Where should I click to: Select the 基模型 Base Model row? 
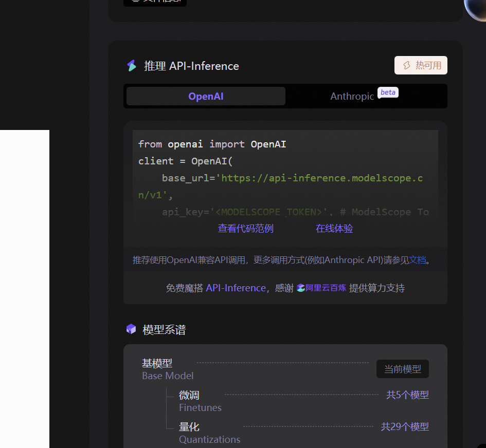pos(285,369)
